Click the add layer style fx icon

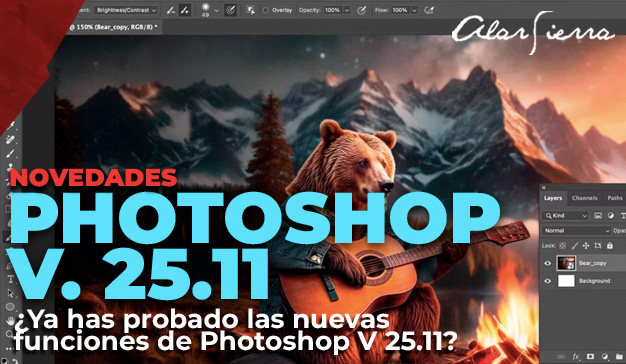(x=576, y=356)
